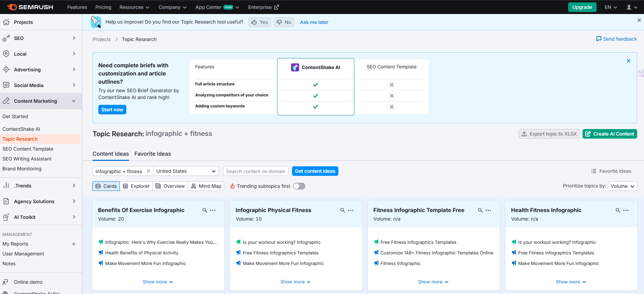Click the SEO sidebar icon
The height and width of the screenshot is (294, 644).
coord(6,38)
